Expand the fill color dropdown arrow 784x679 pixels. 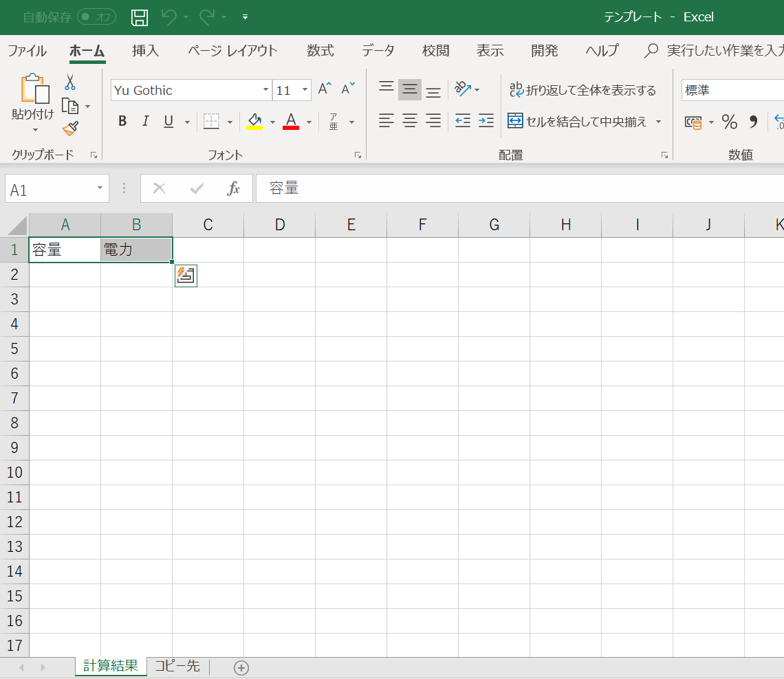coord(272,122)
